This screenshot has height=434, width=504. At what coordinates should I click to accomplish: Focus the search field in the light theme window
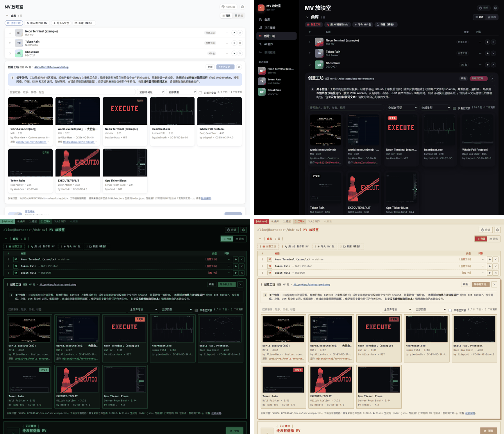click(71, 92)
